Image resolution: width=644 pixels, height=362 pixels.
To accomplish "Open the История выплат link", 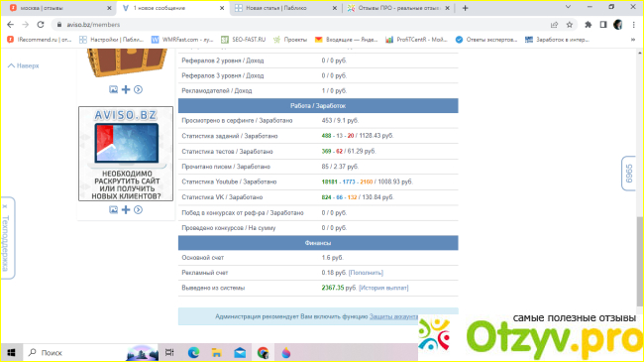I will click(x=383, y=288).
